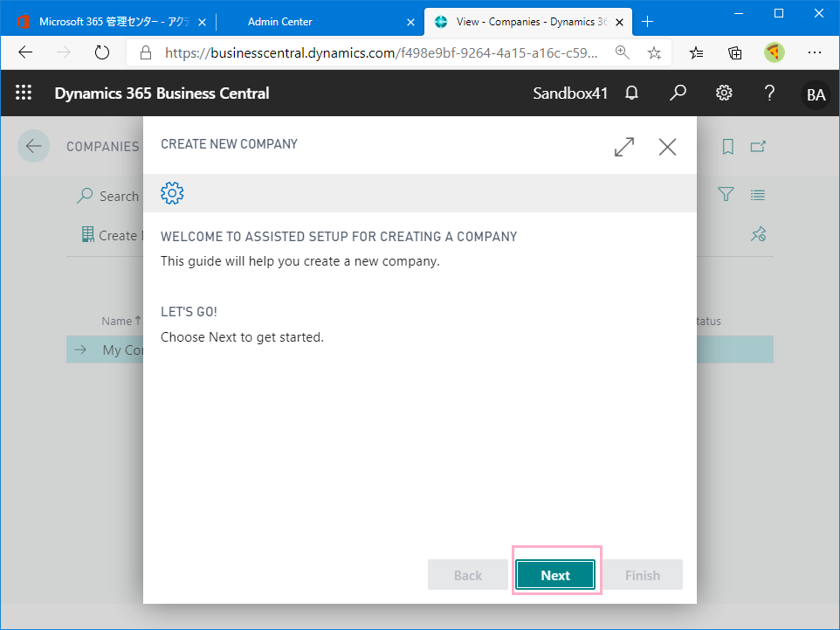
Task: Expand the Create New Company dialog
Action: coord(624,147)
